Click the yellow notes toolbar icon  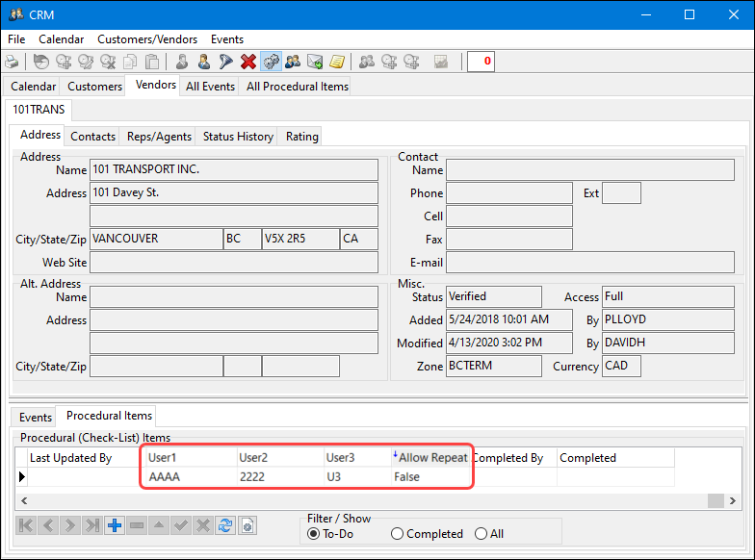click(x=337, y=63)
